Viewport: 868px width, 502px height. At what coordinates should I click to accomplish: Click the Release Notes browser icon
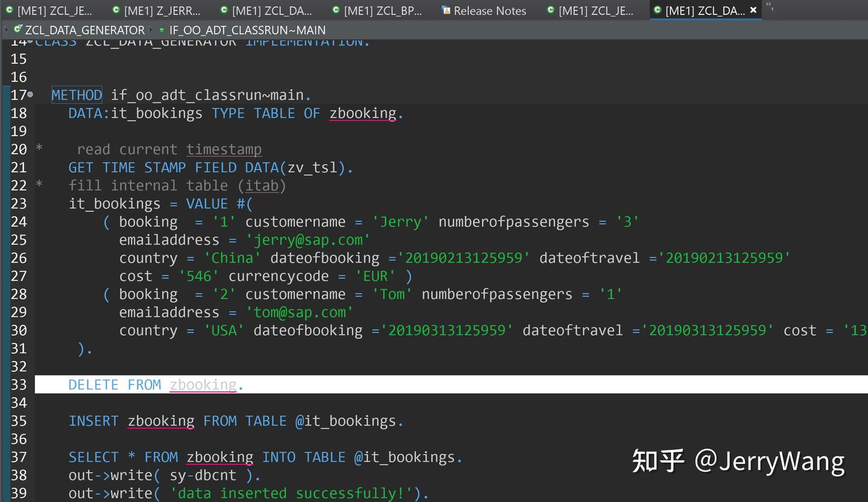[447, 10]
